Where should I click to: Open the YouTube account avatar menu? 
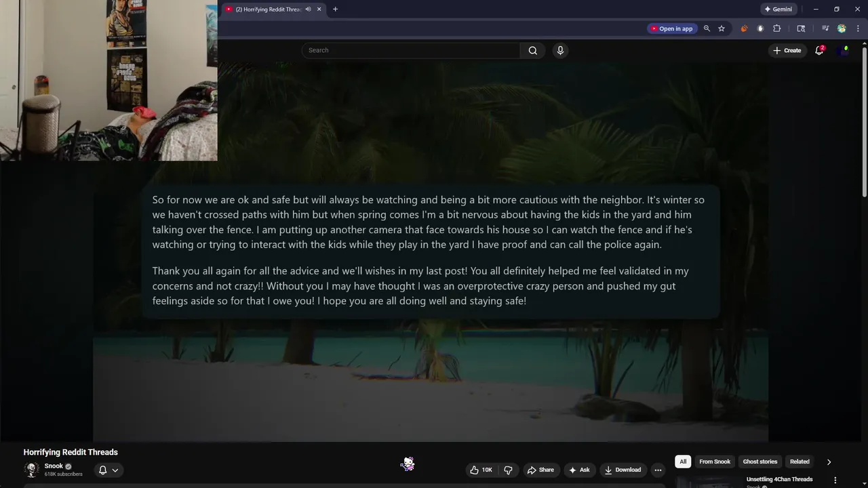tap(843, 50)
